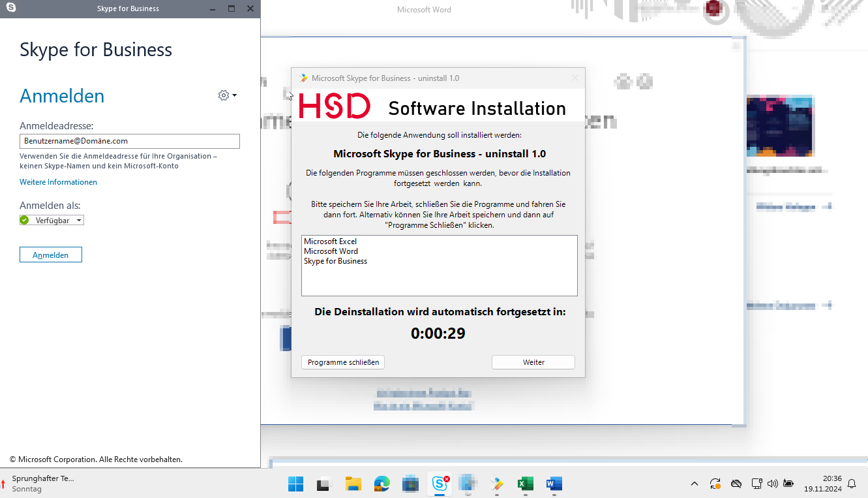Close the Skype for Business window
868x498 pixels.
[x=250, y=8]
